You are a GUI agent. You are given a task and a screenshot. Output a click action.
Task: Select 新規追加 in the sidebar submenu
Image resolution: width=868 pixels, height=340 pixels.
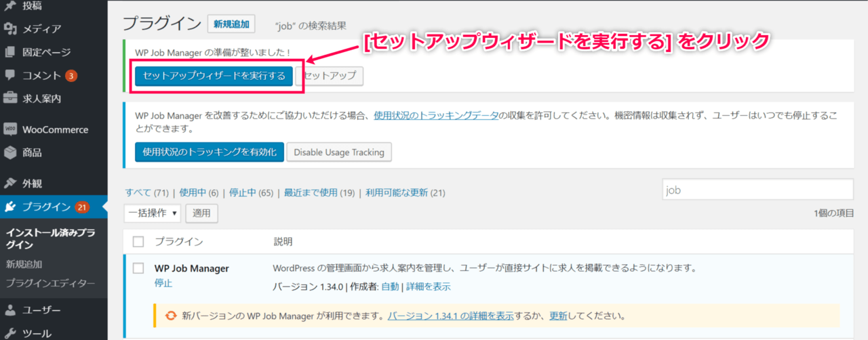24,264
